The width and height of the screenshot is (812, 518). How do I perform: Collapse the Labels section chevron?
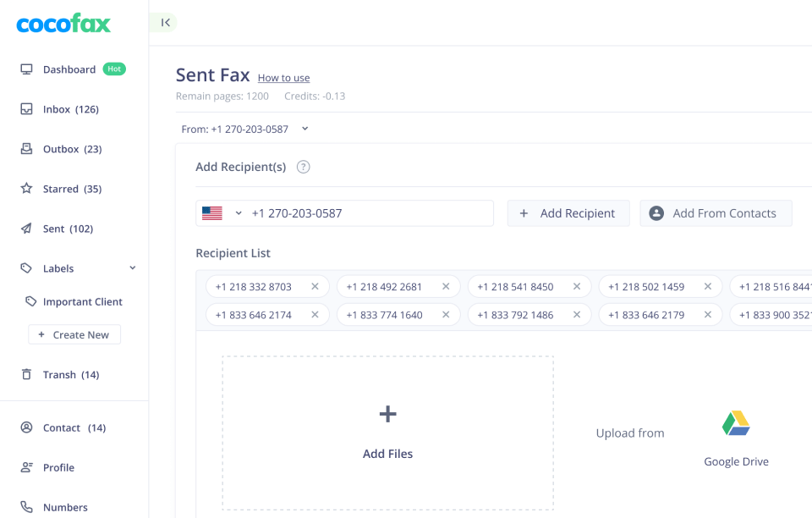133,267
